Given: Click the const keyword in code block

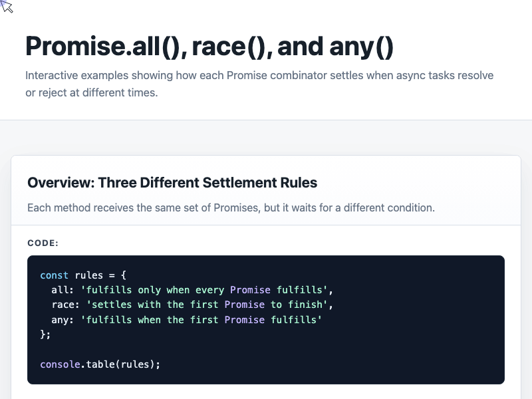Looking at the screenshot, I should [x=55, y=275].
